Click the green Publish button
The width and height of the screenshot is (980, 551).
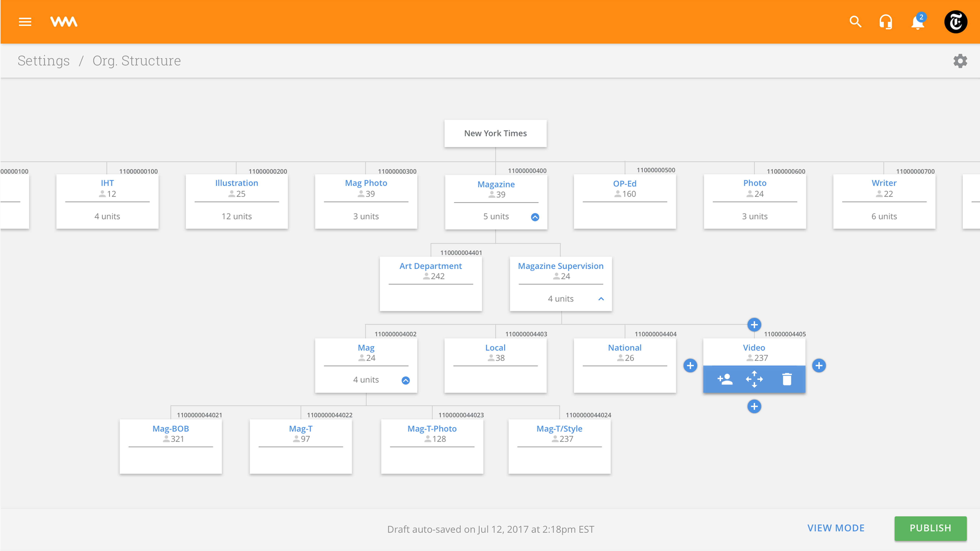(930, 528)
